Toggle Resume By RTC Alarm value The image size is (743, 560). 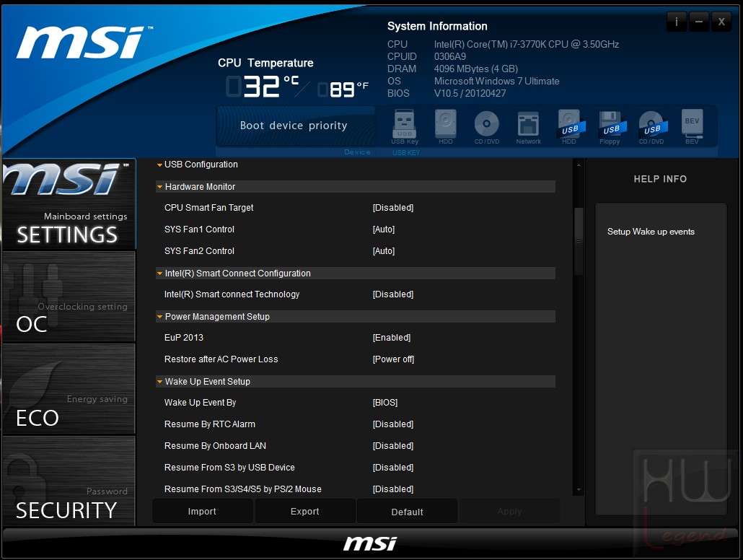pos(393,424)
